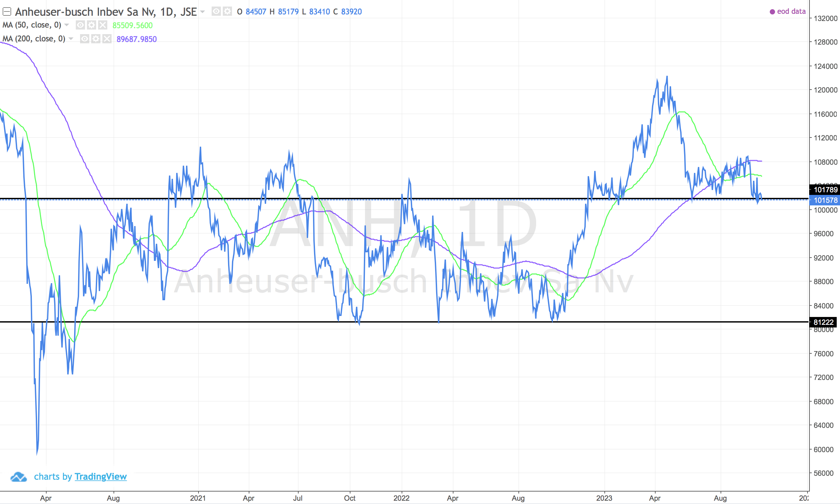Click the Anheuser-busch Inbev Sa Nv title

tap(106, 12)
